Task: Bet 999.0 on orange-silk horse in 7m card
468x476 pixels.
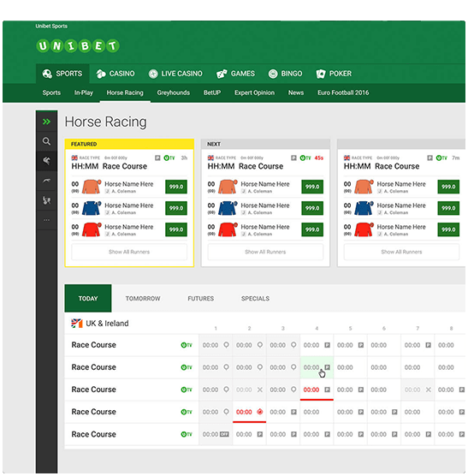Action: click(448, 187)
